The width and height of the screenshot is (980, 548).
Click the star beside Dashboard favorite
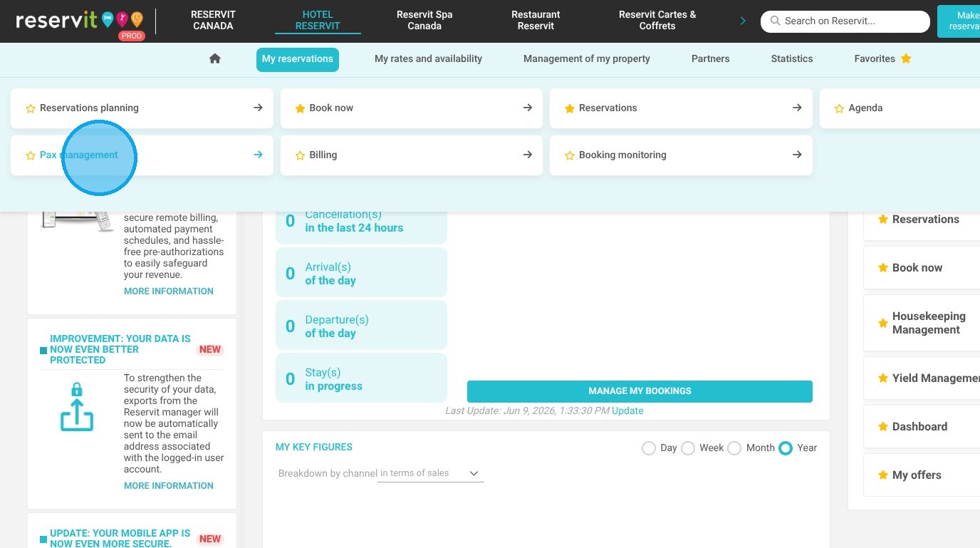[883, 427]
